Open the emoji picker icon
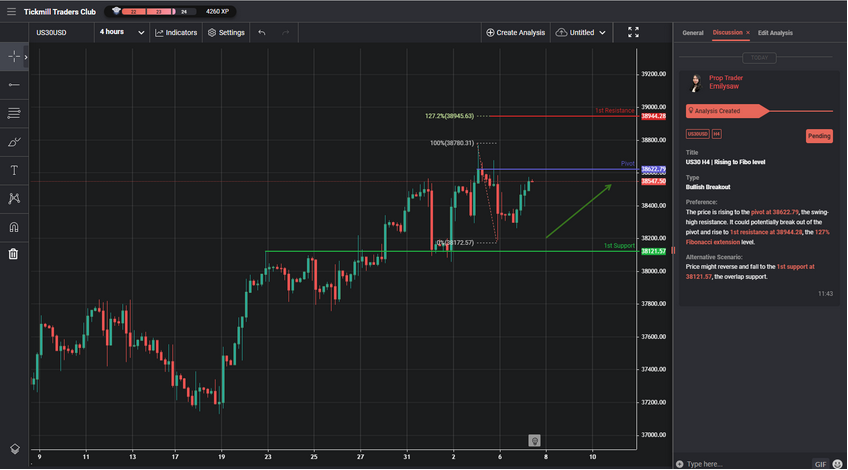 point(838,464)
